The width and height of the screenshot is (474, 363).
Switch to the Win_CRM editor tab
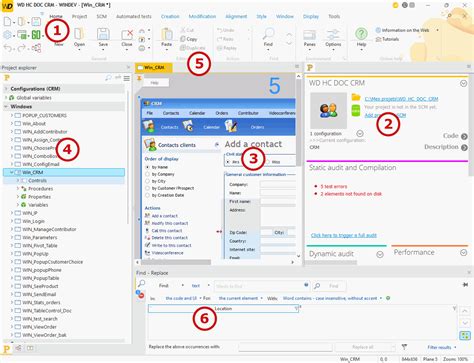(x=154, y=67)
